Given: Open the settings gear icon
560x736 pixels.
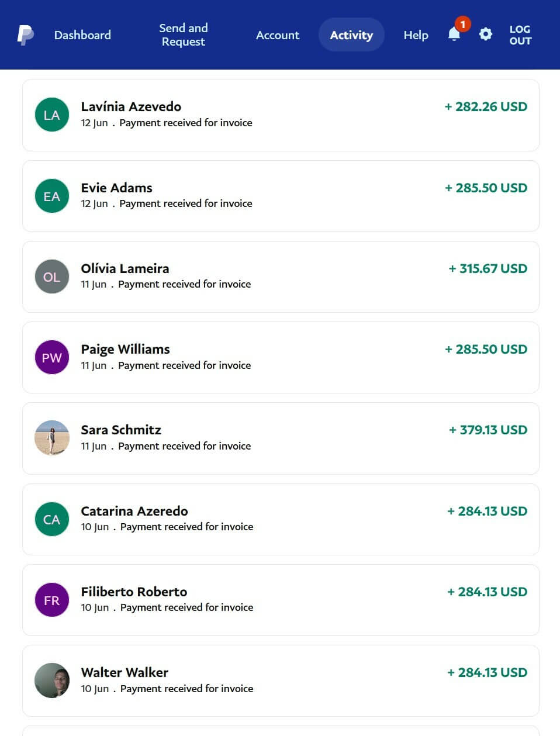Looking at the screenshot, I should (485, 34).
